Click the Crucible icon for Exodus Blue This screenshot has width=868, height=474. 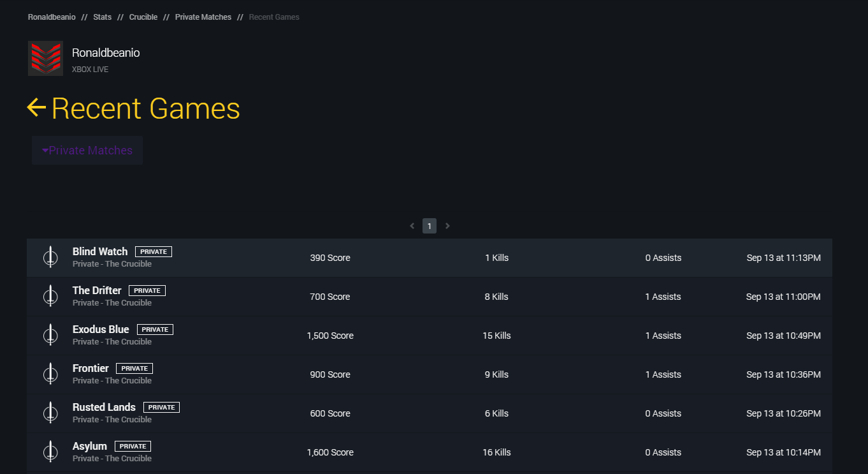point(50,336)
